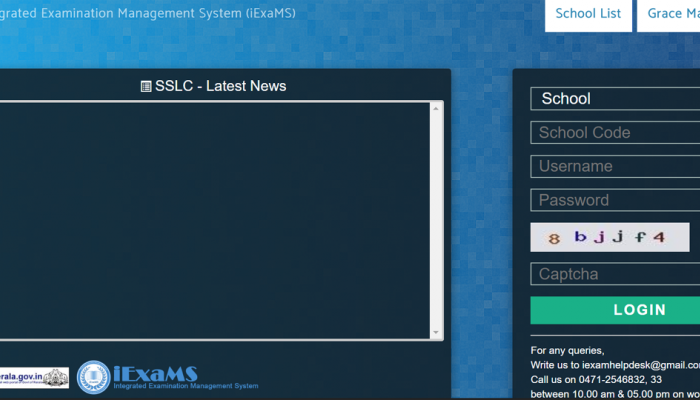Viewport: 700px width, 400px height.
Task: Click the 'For any queries,' text
Action: coord(567,351)
